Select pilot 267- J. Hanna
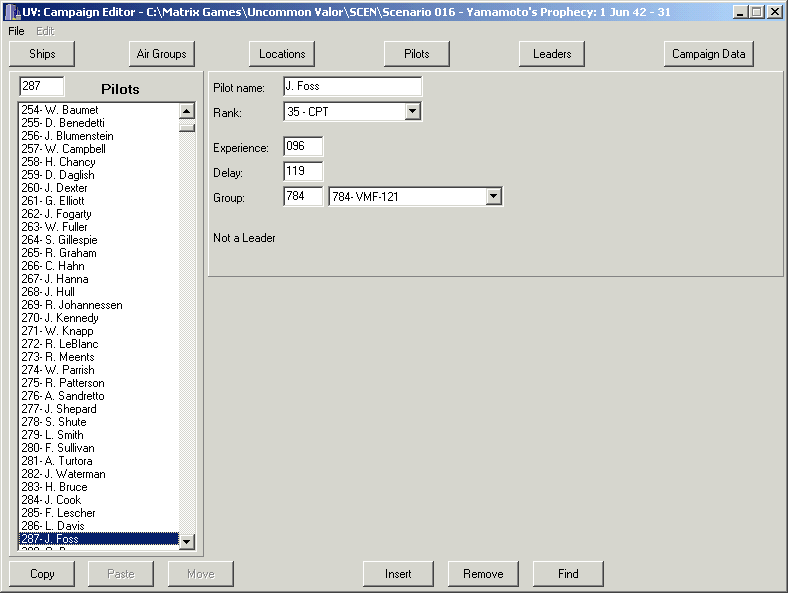 coord(99,279)
